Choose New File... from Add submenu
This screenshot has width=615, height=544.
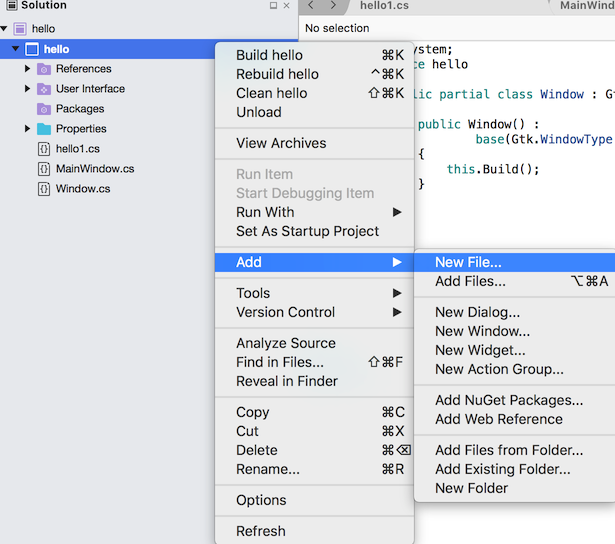(468, 262)
